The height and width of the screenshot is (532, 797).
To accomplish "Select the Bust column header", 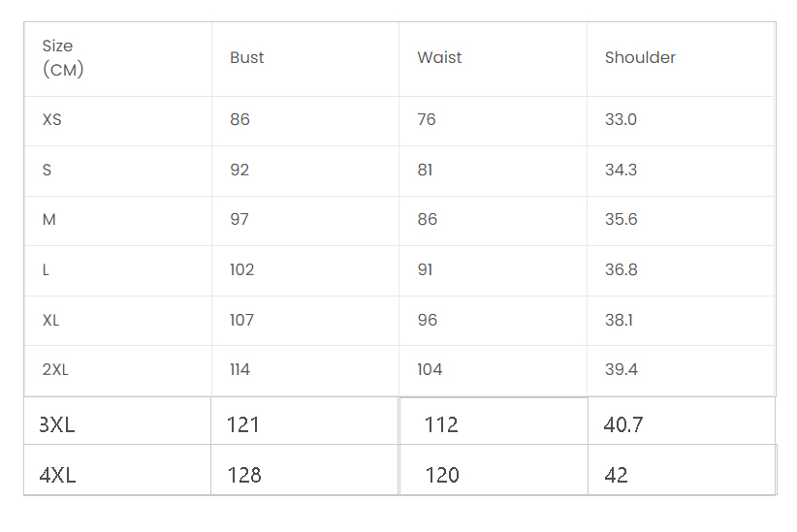I will (x=247, y=58).
